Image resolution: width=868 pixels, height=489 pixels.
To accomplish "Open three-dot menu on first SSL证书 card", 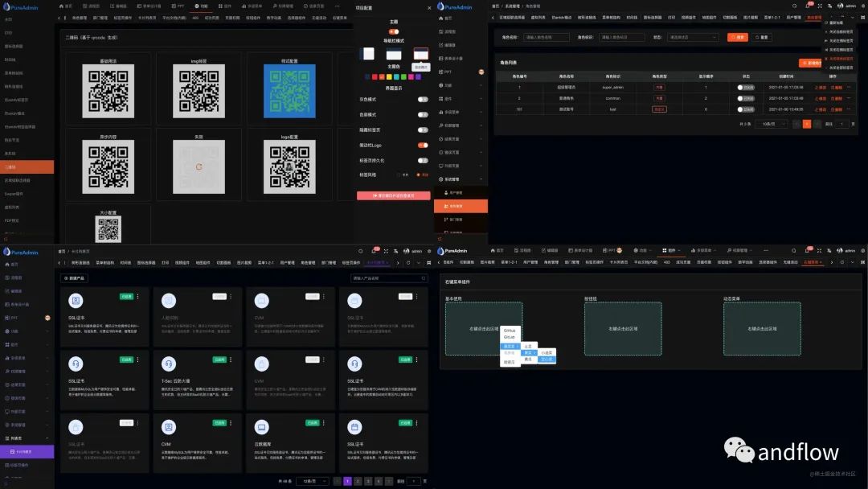I will coord(138,297).
